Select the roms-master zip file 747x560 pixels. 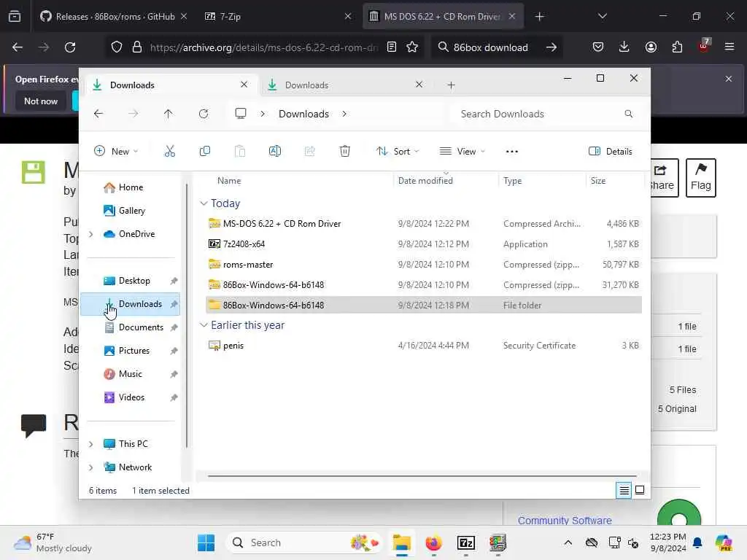[424, 264]
